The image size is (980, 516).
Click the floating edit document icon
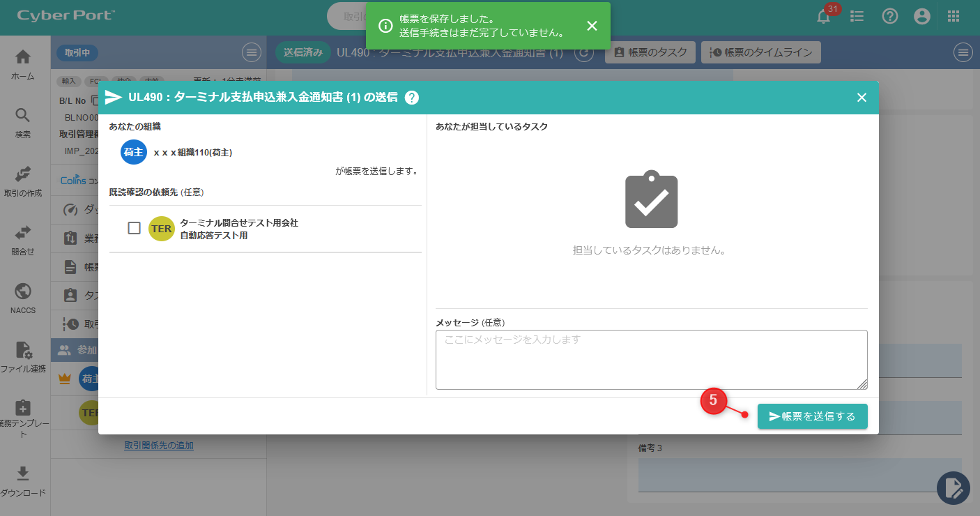click(x=953, y=488)
